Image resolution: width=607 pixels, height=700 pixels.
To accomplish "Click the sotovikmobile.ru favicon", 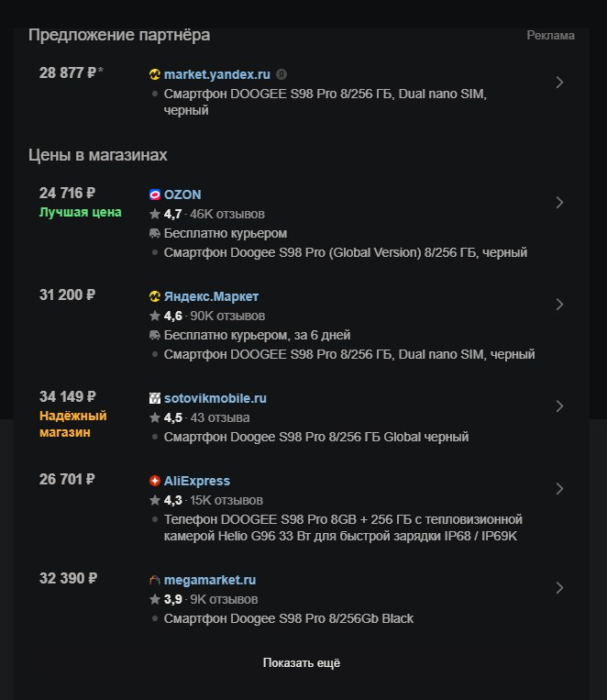I will tap(154, 398).
